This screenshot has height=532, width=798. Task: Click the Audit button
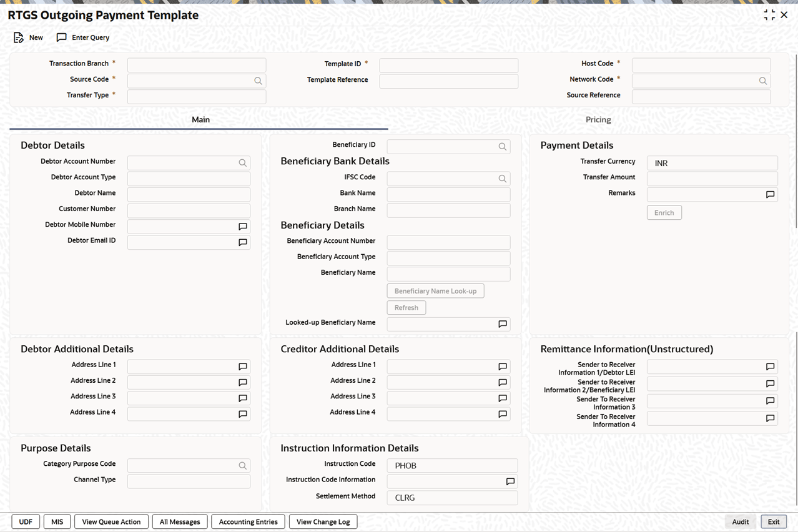click(741, 522)
